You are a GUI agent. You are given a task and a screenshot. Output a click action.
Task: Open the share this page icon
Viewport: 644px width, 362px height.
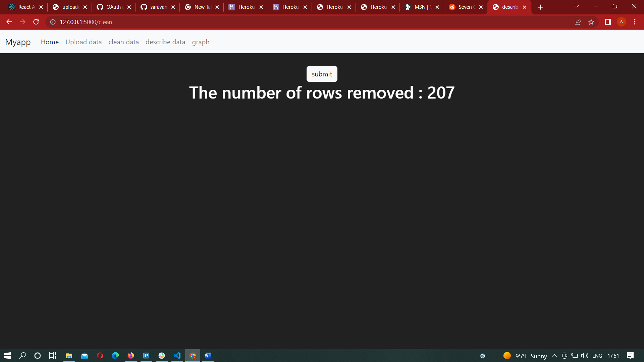(578, 22)
